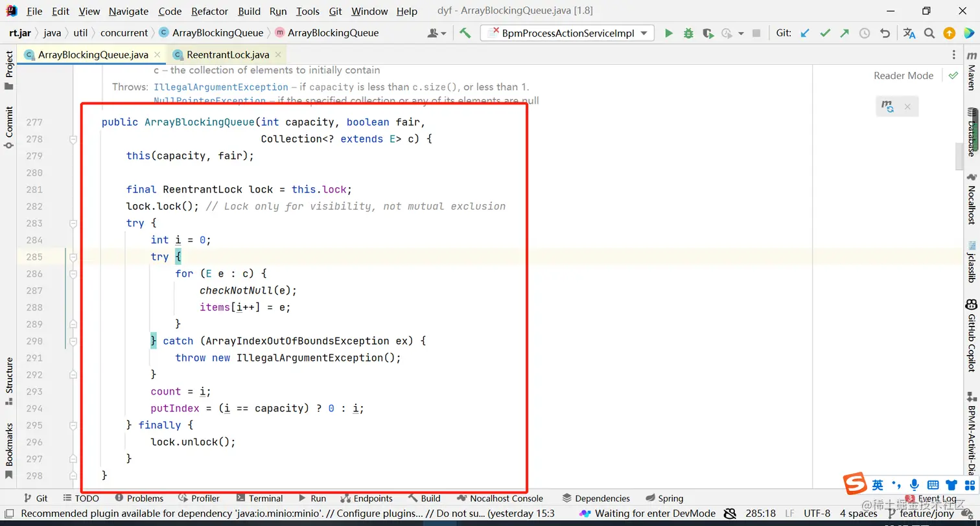Run with coverage using the shield icon
The width and height of the screenshot is (980, 526).
708,33
